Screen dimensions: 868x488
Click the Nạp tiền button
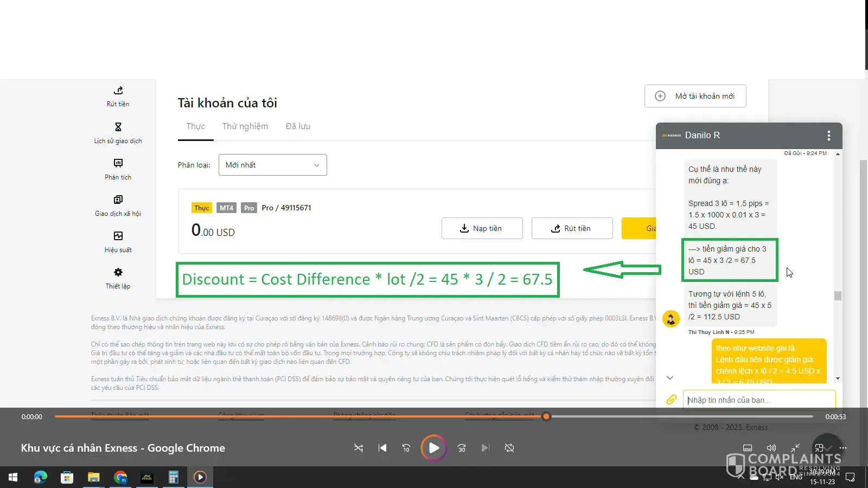(x=482, y=228)
